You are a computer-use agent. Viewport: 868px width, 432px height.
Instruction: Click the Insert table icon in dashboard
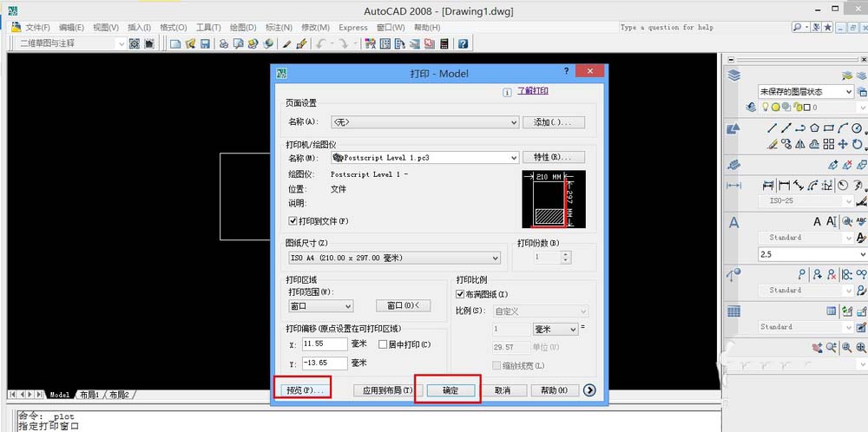point(831,311)
